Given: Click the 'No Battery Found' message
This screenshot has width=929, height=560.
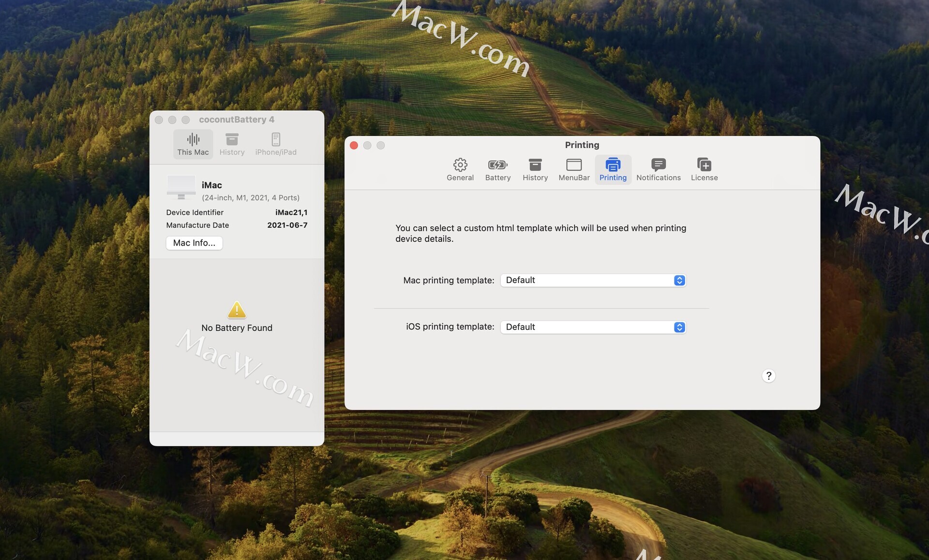Looking at the screenshot, I should [237, 328].
